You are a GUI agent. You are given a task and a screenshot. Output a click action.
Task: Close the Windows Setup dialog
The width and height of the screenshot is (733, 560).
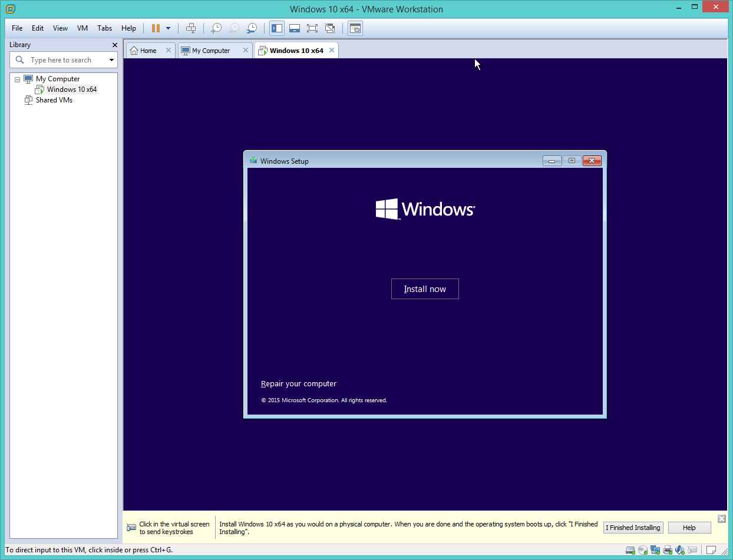(x=592, y=161)
